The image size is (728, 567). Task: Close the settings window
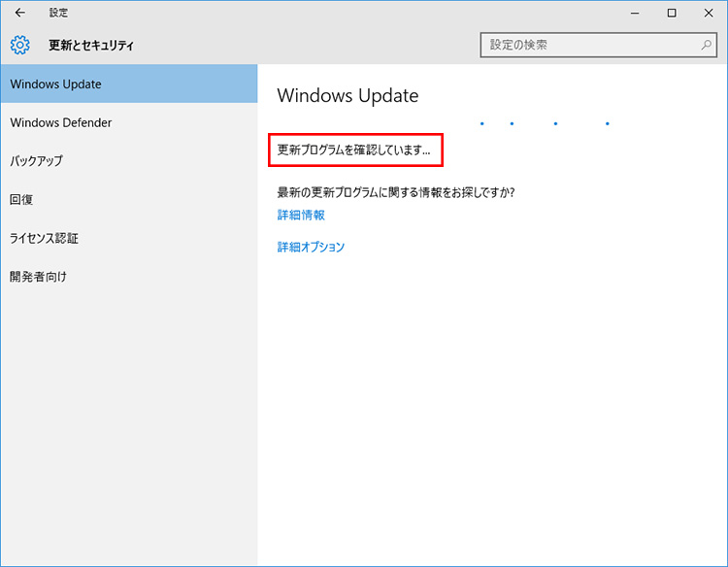[709, 13]
